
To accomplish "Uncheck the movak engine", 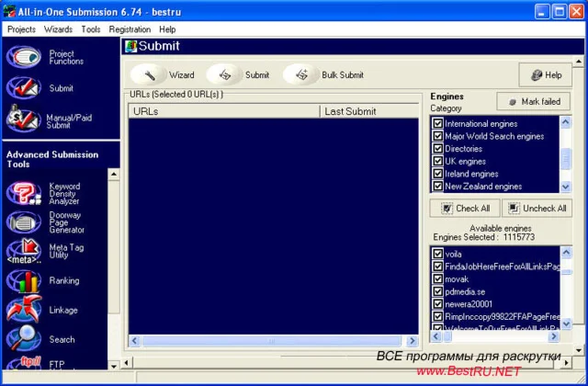I will pos(437,278).
